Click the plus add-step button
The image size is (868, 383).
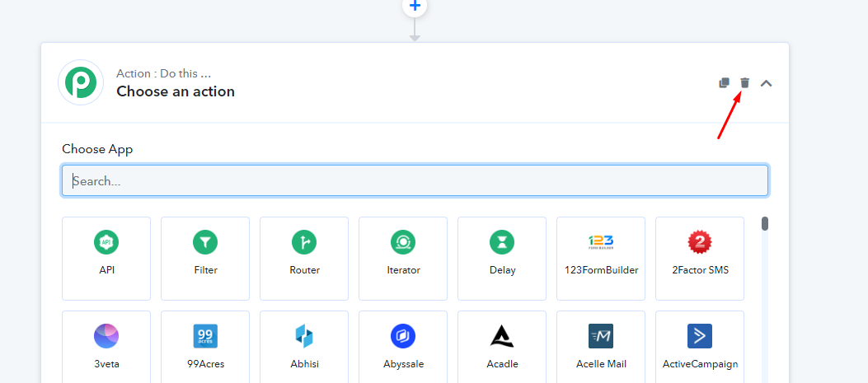[415, 7]
